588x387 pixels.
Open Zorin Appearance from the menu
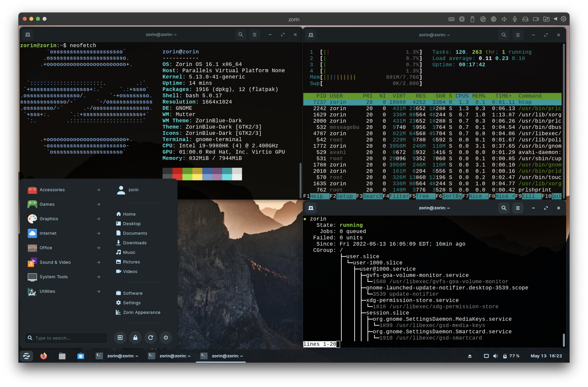coord(138,312)
